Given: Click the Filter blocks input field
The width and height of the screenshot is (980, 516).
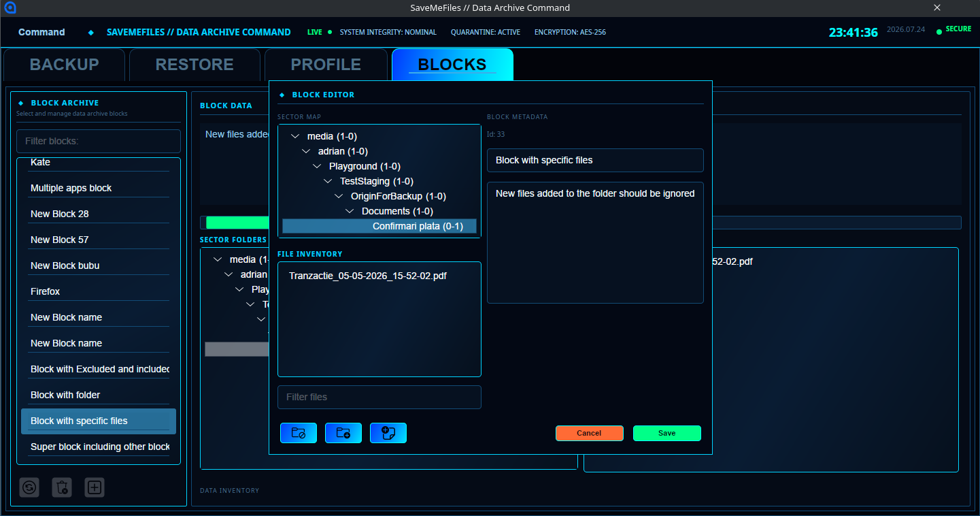Looking at the screenshot, I should 99,141.
